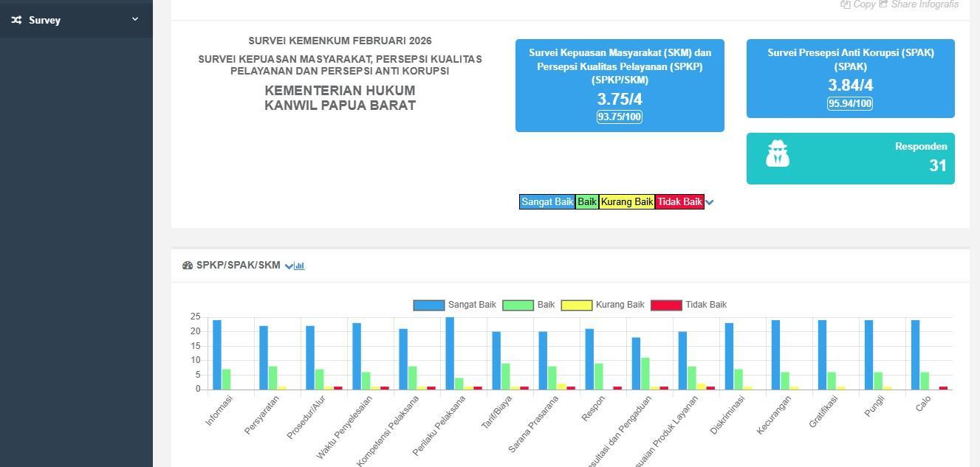
Task: Click the dashboard gauge icon beside SPKP/SPAK/SKM
Action: [x=188, y=266]
